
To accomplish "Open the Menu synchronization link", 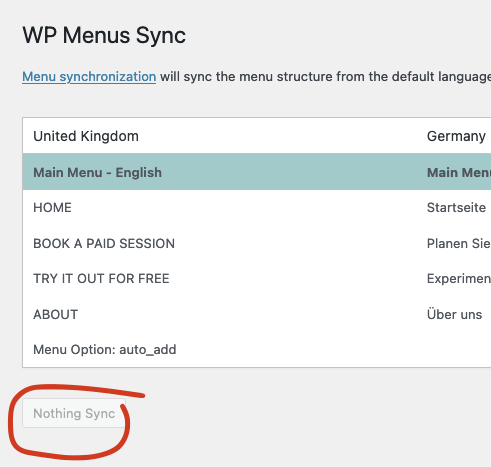I will (x=89, y=77).
